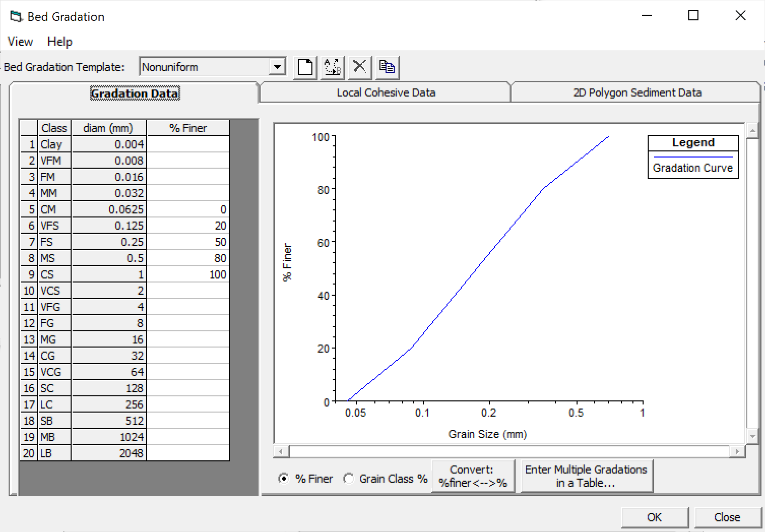Click the 0.016 diameter cell

(109, 177)
